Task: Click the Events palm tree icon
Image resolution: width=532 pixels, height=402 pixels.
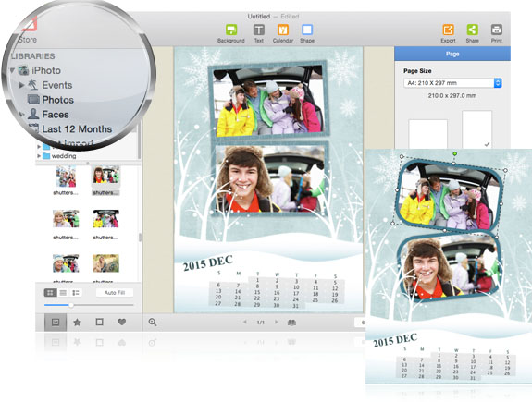Action: (x=33, y=85)
